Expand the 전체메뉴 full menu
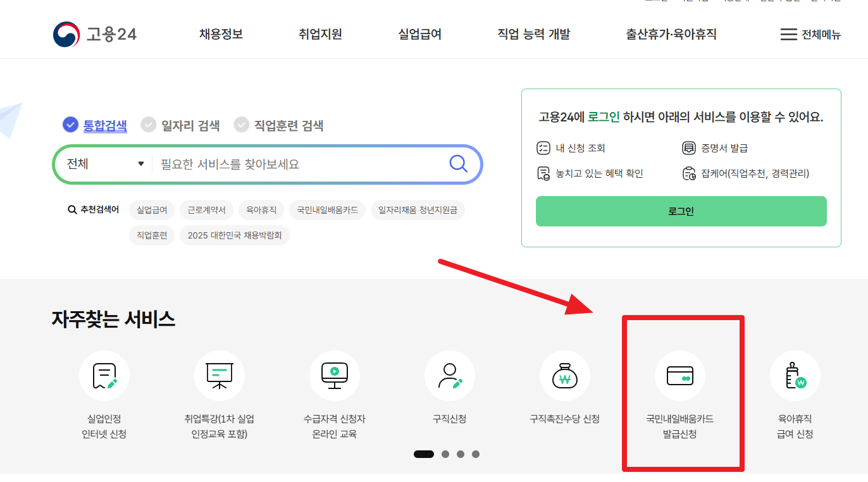The width and height of the screenshot is (868, 482). coord(812,35)
